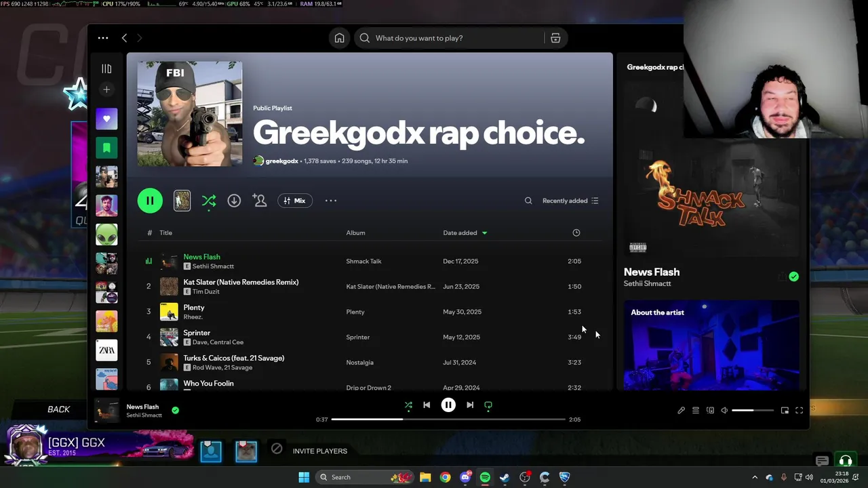Adjust the volume slider
The height and width of the screenshot is (488, 868).
tap(753, 410)
